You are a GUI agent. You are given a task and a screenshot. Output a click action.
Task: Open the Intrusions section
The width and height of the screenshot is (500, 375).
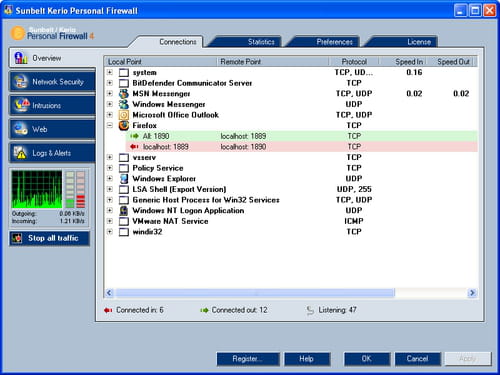click(x=52, y=105)
